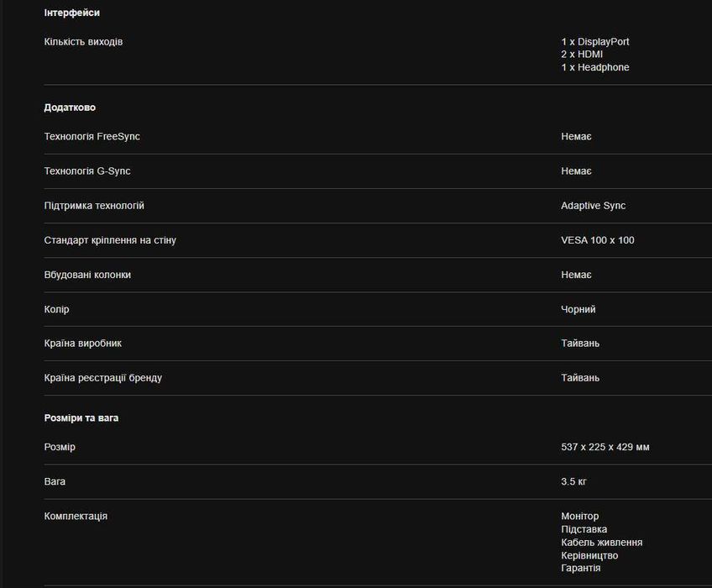
Task: Click the Чорний color value
Action: pyautogui.click(x=578, y=309)
